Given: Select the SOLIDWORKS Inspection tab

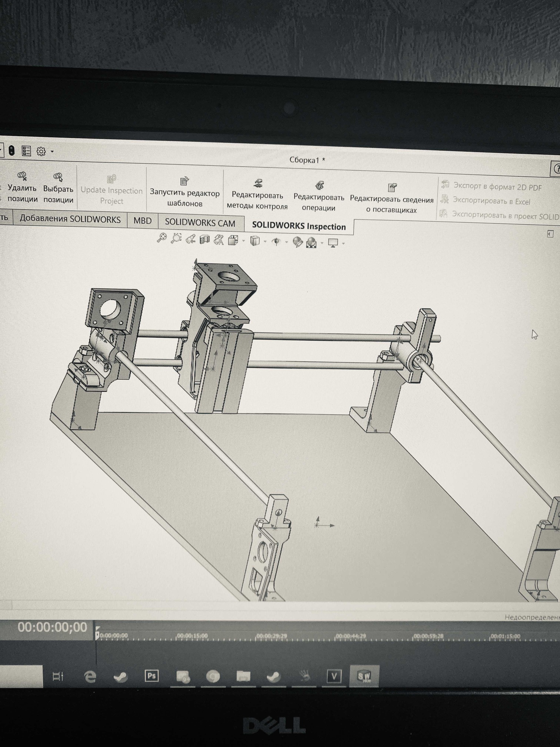Looking at the screenshot, I should coord(299,227).
